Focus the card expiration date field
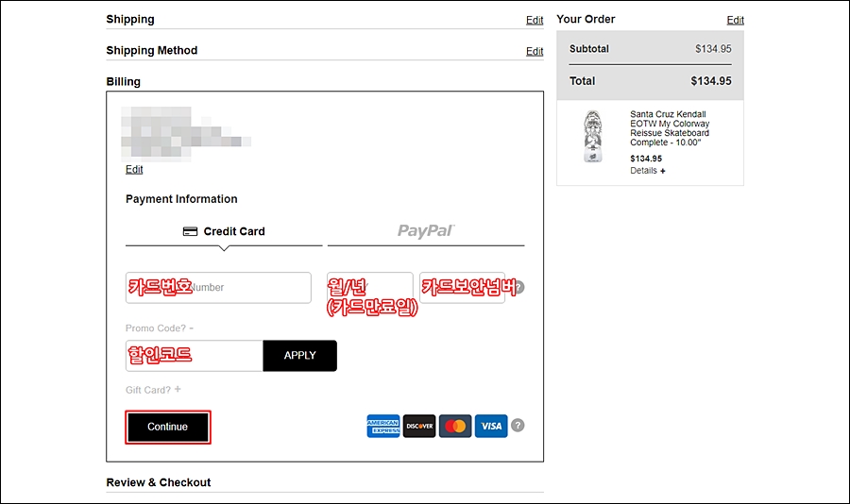Viewport: 850px width, 504px height. coord(370,288)
